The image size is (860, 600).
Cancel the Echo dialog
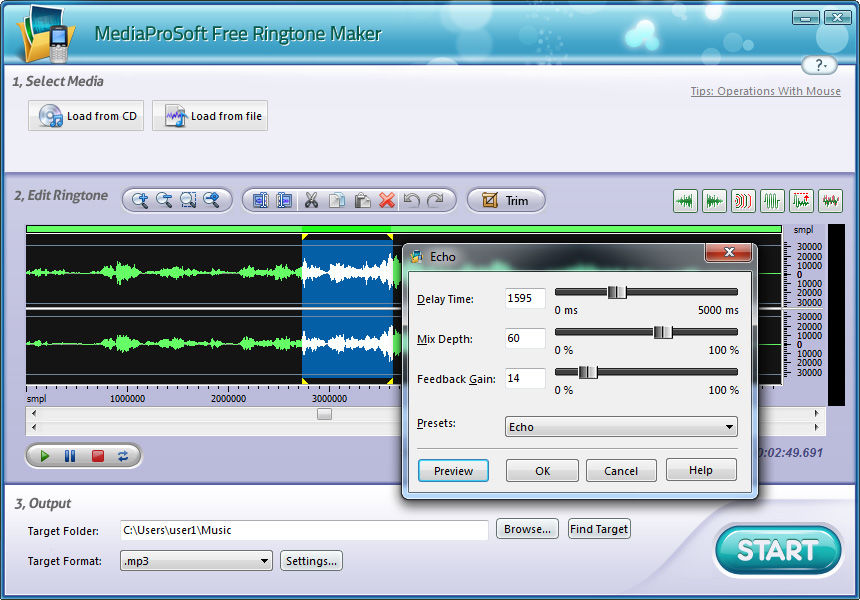tap(621, 471)
